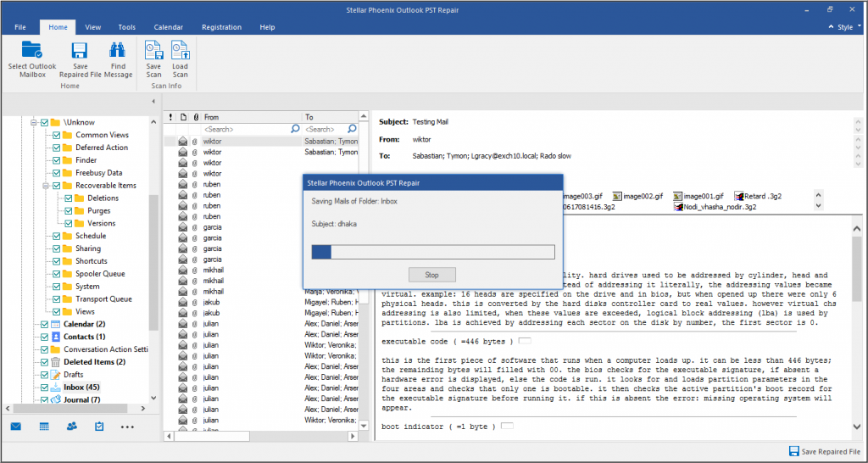This screenshot has width=868, height=463.
Task: Open the Nodi_vhasha_nodir.3g2 attachment
Action: (715, 207)
